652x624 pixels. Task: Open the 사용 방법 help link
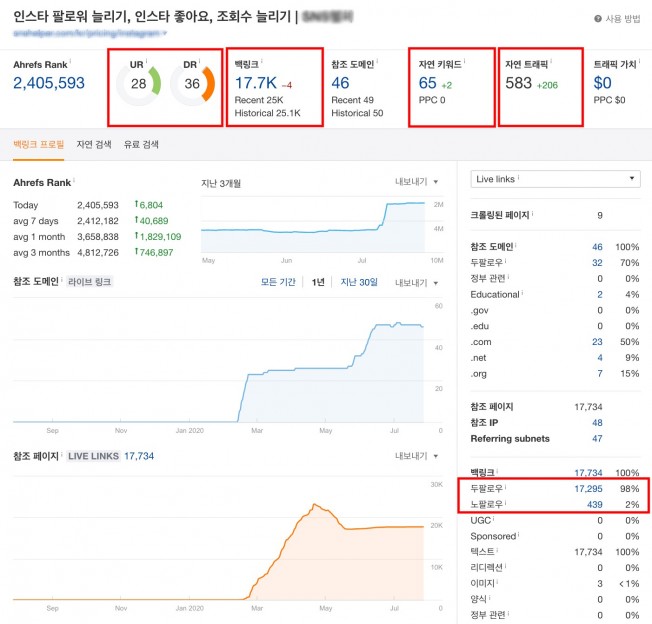tap(622, 19)
